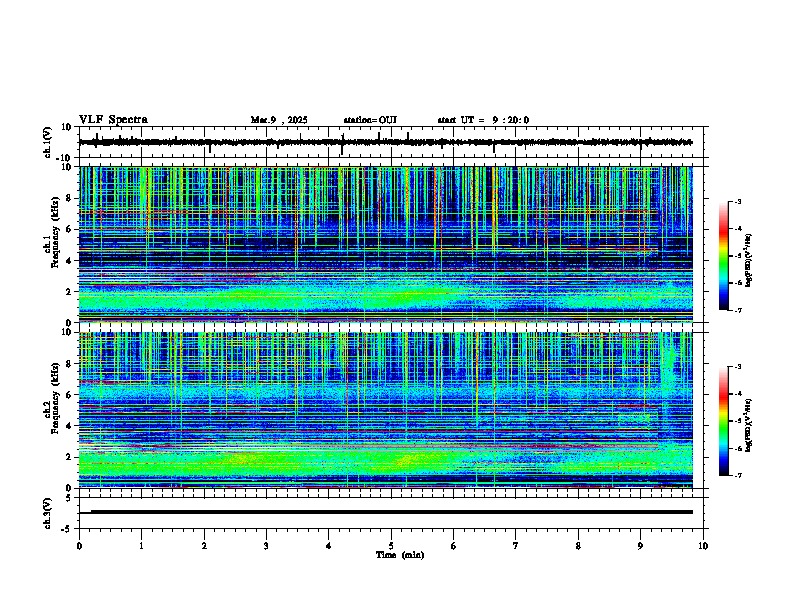Image resolution: width=792 pixels, height=612 pixels.
Task: Click the "VLF Spectra" plot title
Action: (113, 120)
